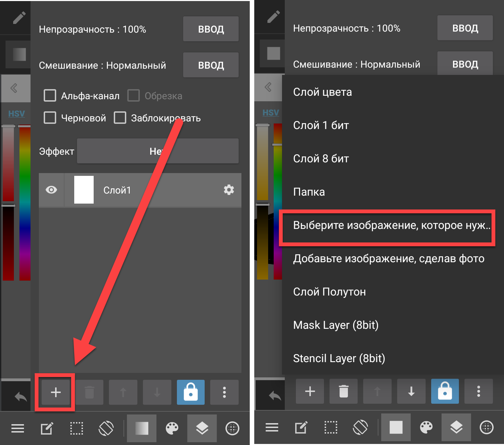This screenshot has height=445, width=504.
Task: Tap the delete layer trash icon in left screenshot
Action: [89, 392]
